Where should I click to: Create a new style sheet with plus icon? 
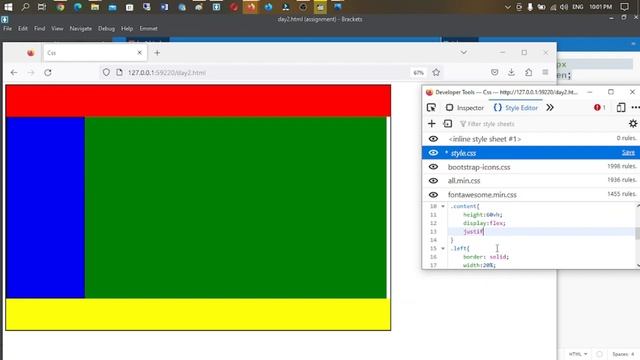coord(431,124)
